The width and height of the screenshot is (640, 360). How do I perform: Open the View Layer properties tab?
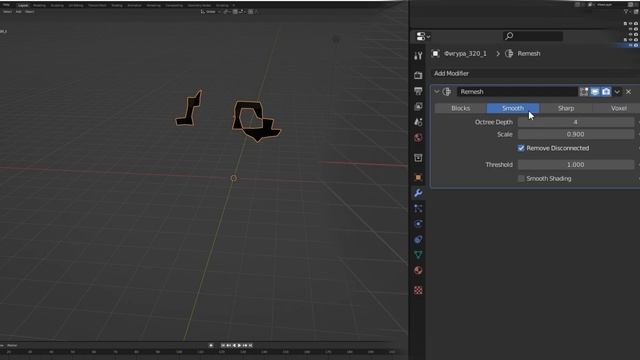tap(418, 107)
